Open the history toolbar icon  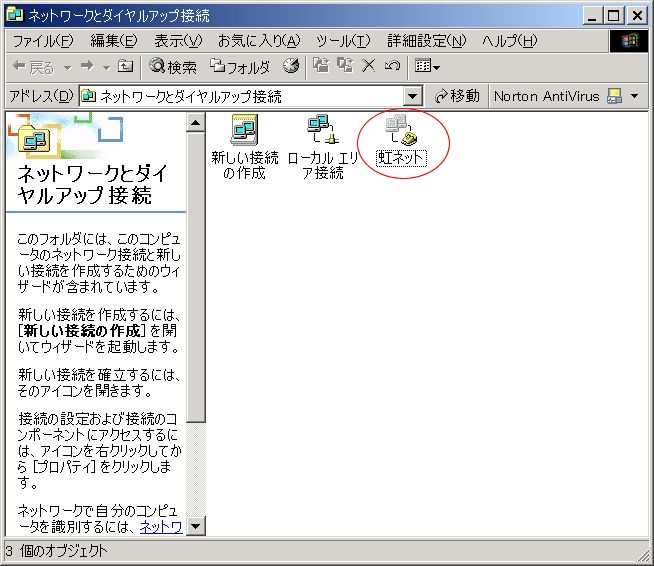coord(291,66)
